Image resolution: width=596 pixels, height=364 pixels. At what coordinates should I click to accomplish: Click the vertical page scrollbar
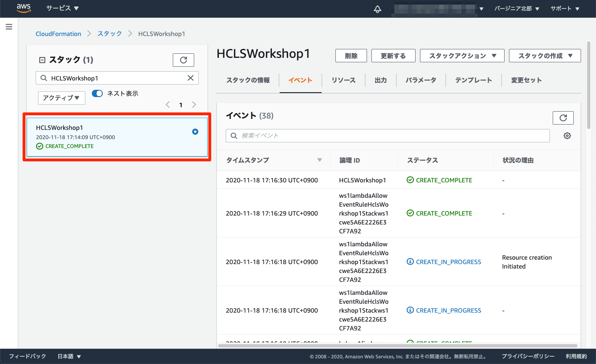point(589,85)
